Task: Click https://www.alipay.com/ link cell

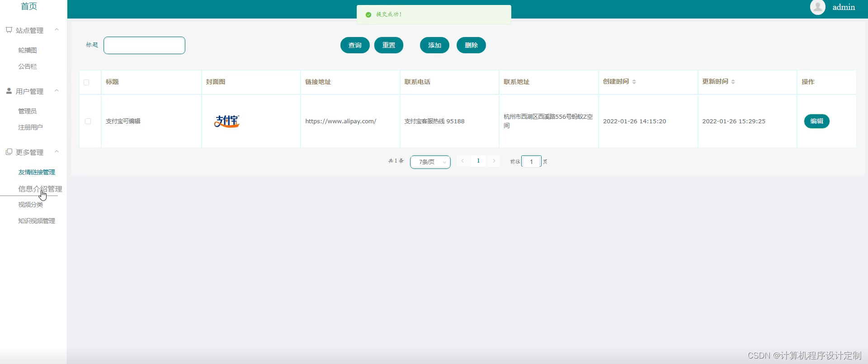Action: (340, 121)
